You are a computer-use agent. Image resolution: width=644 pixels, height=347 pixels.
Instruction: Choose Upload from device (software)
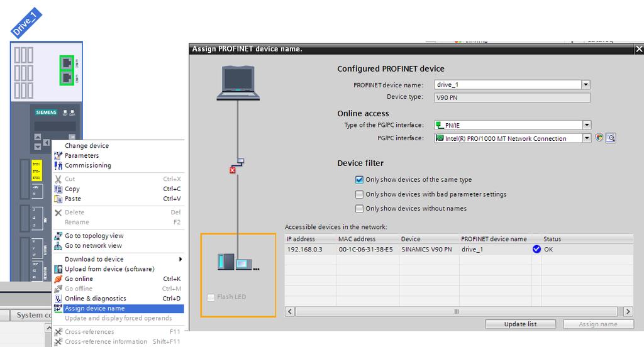tap(118, 269)
